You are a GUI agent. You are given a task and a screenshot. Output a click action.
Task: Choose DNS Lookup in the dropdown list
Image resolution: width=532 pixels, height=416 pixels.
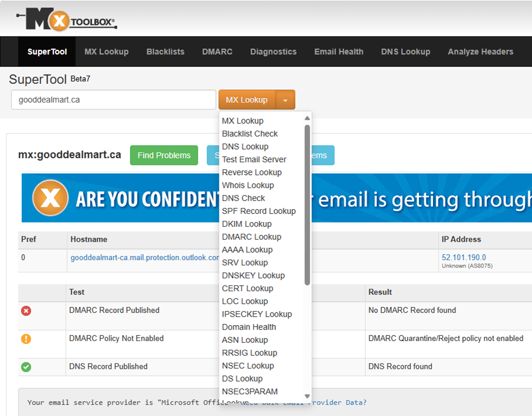(x=245, y=147)
